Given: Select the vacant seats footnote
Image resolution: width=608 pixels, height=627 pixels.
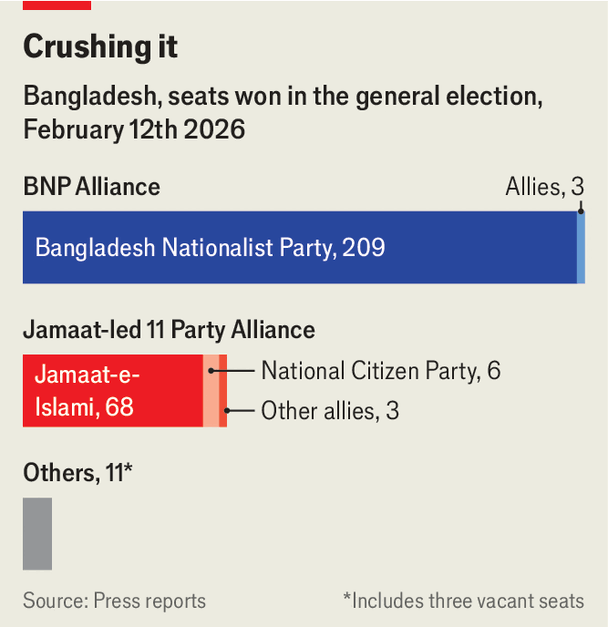Looking at the screenshot, I should coord(464,601).
